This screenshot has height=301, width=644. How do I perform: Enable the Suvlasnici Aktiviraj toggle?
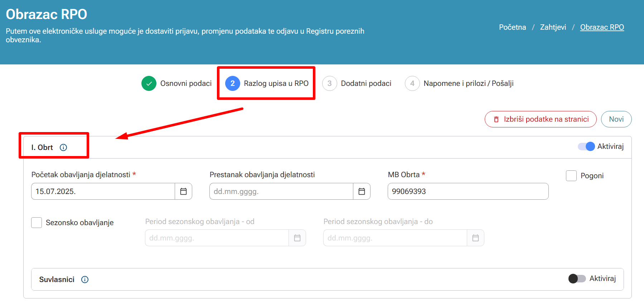[577, 278]
